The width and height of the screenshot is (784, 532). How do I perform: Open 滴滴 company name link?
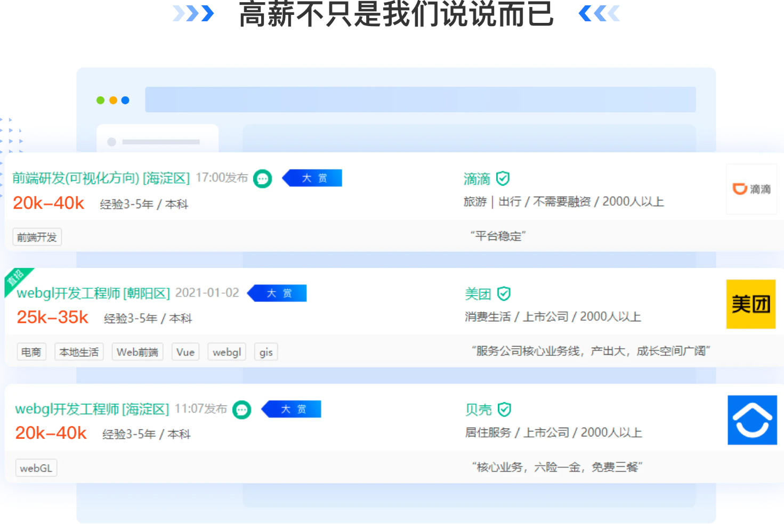coord(476,179)
